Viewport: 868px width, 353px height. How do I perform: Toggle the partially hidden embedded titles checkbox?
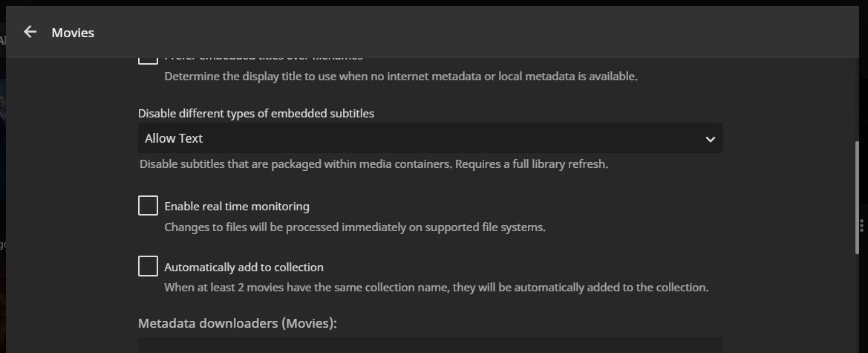pos(148,59)
